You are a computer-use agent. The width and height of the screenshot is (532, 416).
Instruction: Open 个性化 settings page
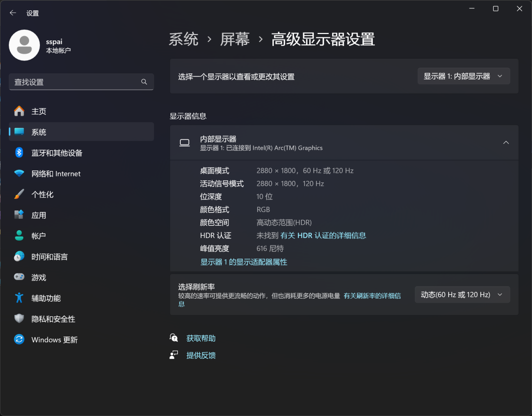81,194
